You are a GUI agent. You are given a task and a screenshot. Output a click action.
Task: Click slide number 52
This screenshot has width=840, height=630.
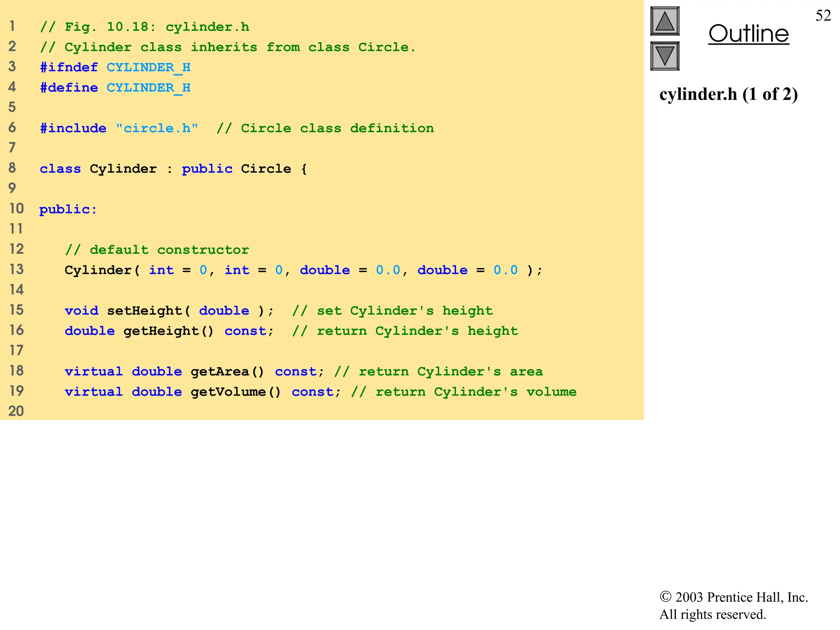coord(823,16)
